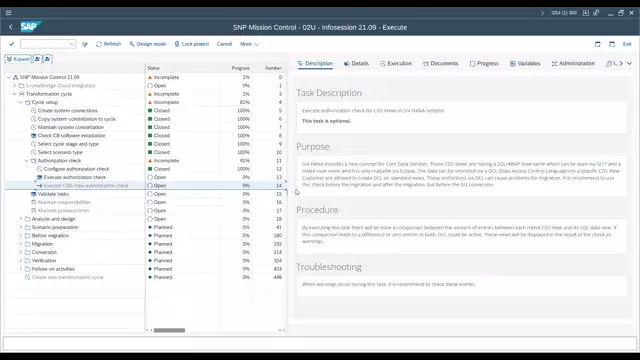Image resolution: width=640 pixels, height=360 pixels.
Task: Click the Refresh button
Action: click(x=108, y=44)
